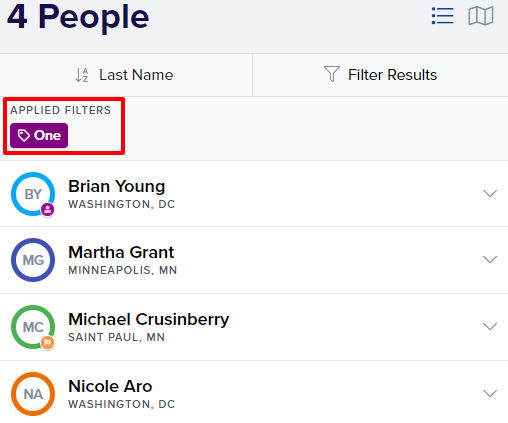Click the purple person badge on Brian Young
508x423 pixels.
point(48,210)
